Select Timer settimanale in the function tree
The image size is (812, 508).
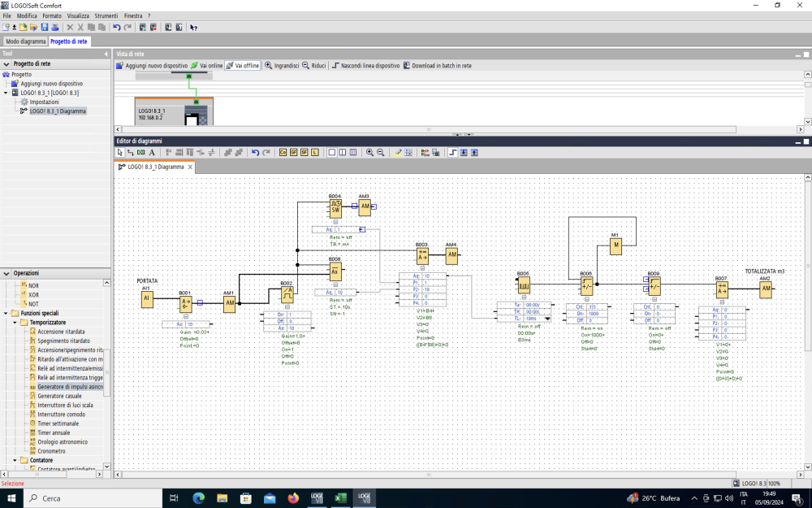pyautogui.click(x=58, y=423)
